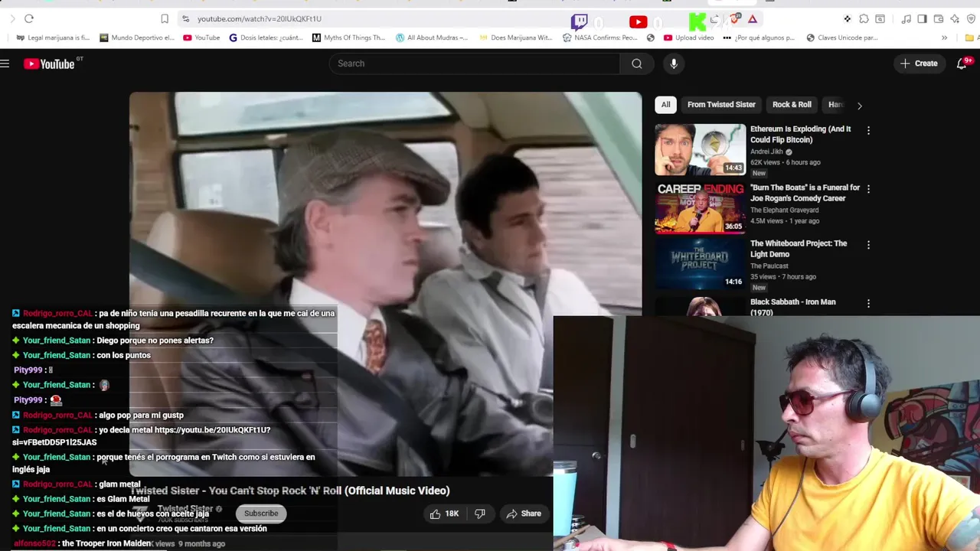980x551 pixels.
Task: Visit The Paulcast channel link
Action: (769, 266)
